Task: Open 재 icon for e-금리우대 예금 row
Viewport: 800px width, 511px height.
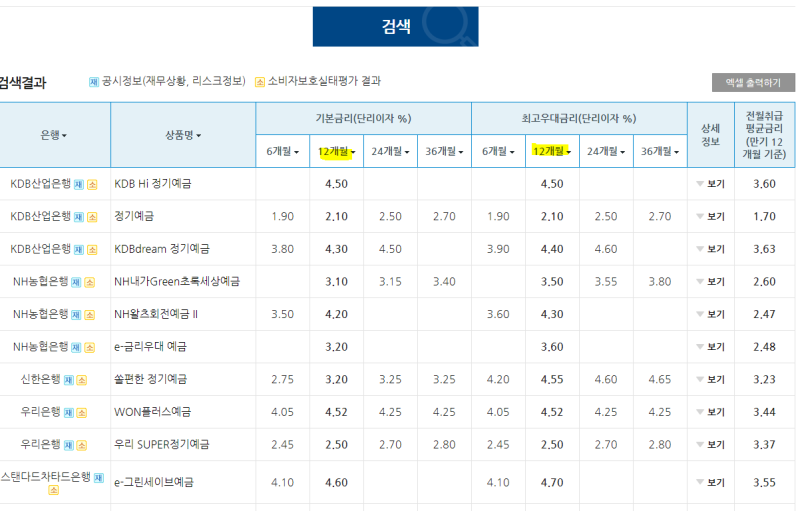Action: 76,348
